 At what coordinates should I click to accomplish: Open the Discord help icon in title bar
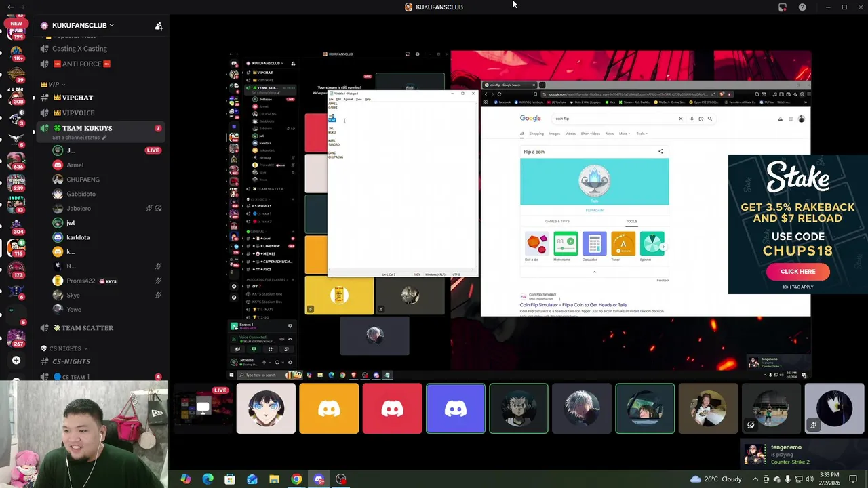[x=802, y=7]
